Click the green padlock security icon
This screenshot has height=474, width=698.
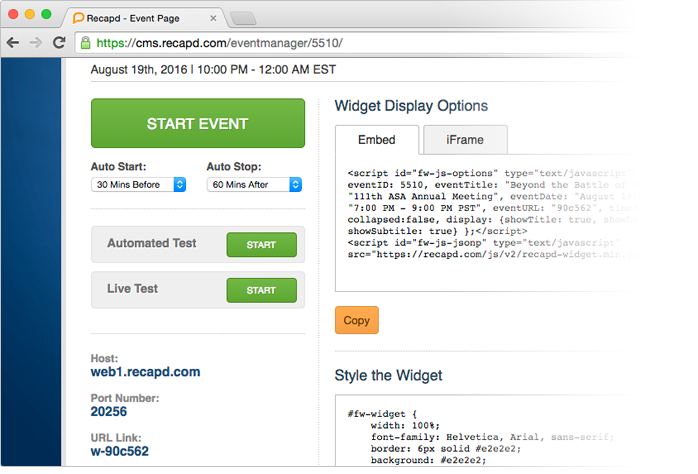[86, 43]
